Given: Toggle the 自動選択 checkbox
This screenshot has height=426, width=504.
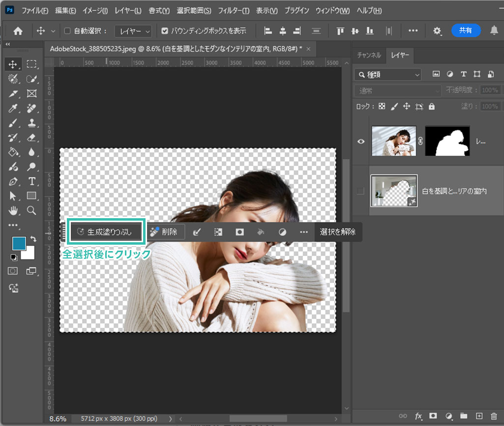Looking at the screenshot, I should (x=67, y=31).
